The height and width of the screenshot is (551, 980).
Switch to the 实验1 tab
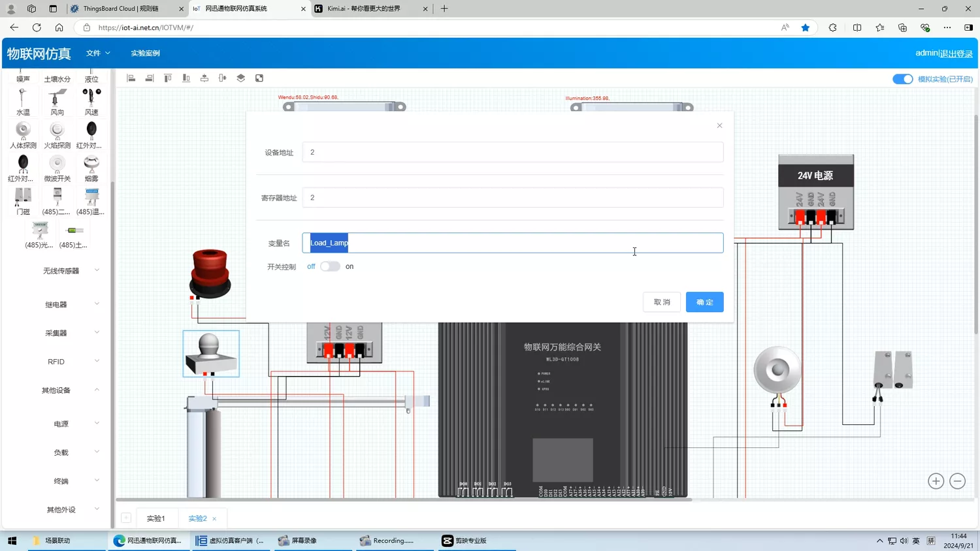(x=155, y=518)
